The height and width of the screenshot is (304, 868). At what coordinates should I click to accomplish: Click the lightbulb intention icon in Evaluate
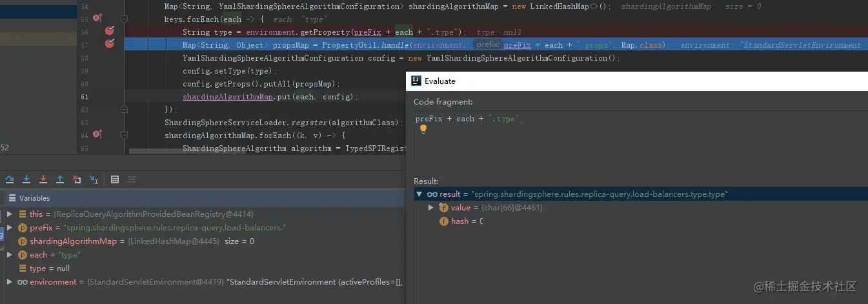(423, 129)
